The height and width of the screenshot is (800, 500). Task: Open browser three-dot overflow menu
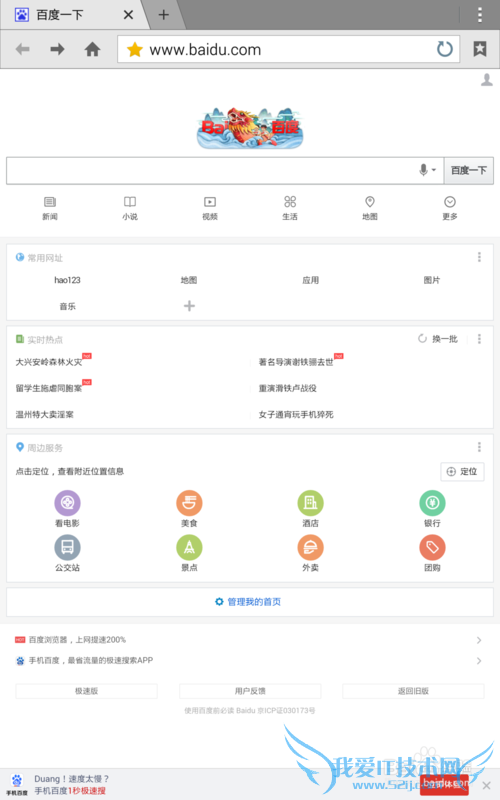[x=480, y=15]
